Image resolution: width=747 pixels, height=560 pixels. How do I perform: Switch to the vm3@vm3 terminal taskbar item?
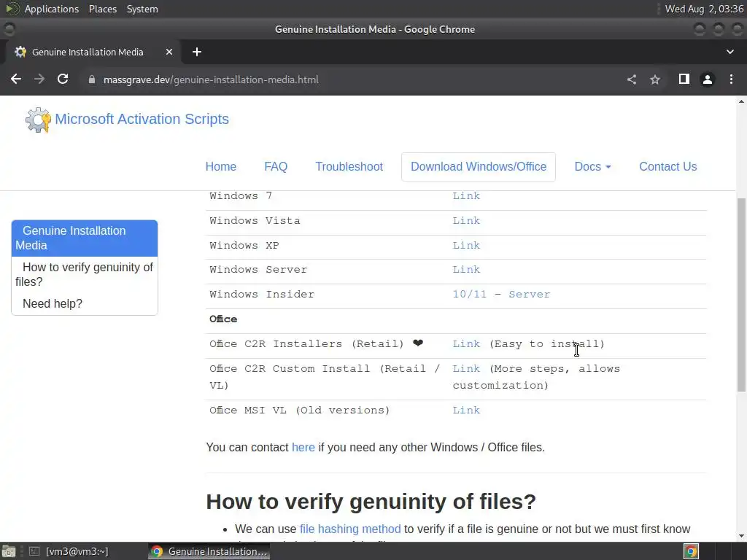pos(69,551)
